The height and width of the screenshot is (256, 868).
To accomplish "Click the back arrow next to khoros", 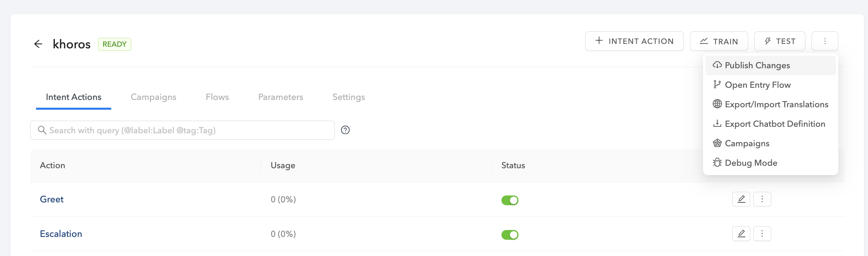I will pyautogui.click(x=38, y=44).
